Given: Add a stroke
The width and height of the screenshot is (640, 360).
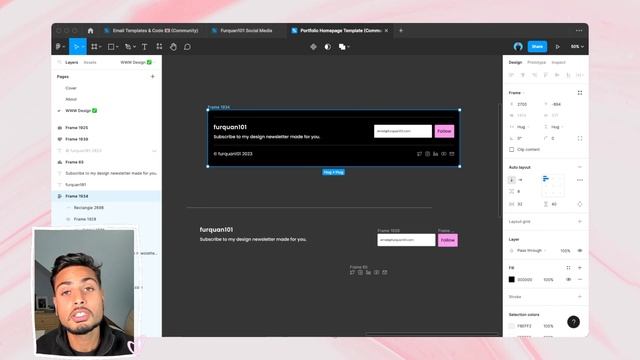Looking at the screenshot, I should [580, 297].
